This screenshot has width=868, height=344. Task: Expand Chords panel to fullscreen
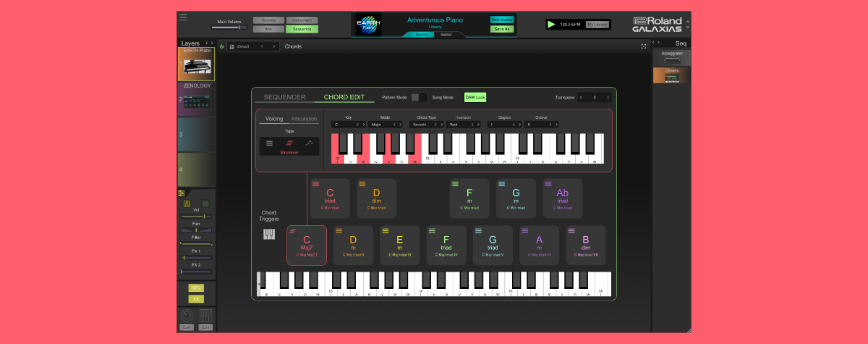[x=643, y=46]
